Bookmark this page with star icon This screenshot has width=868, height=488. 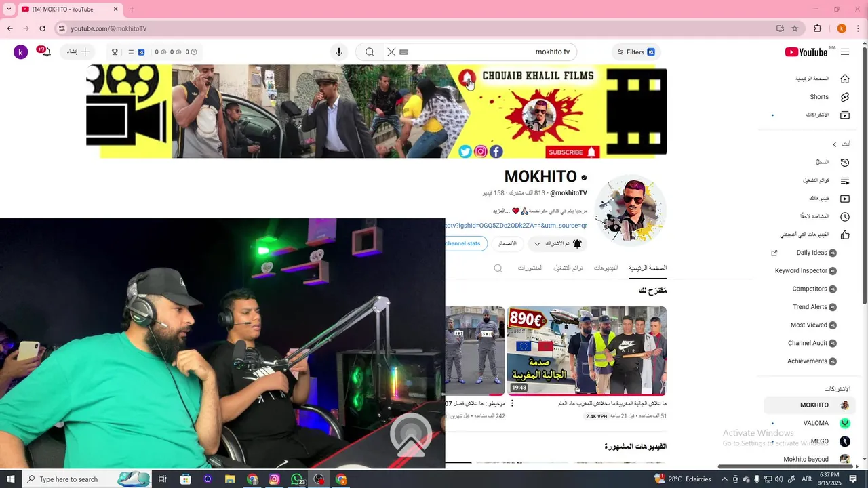point(795,28)
